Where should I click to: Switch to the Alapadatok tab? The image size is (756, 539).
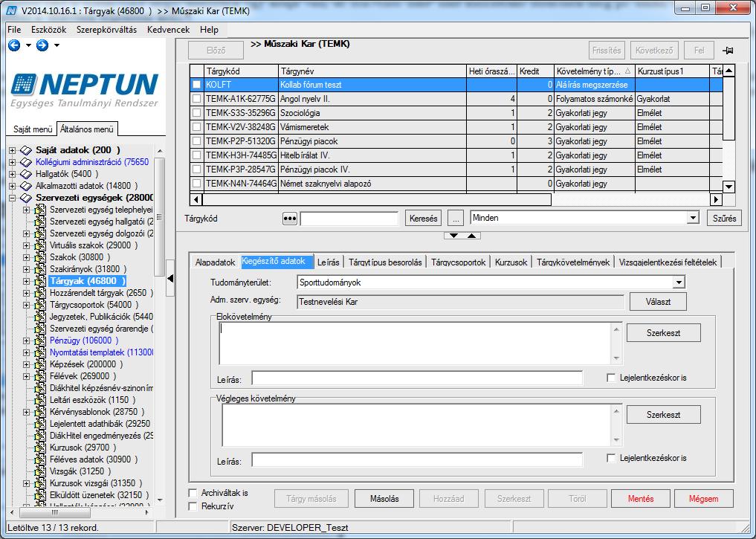[215, 262]
